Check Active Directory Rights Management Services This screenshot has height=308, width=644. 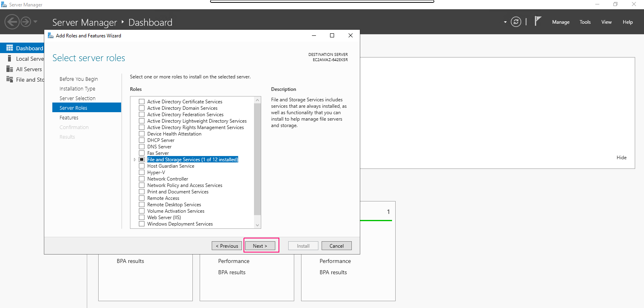point(142,127)
